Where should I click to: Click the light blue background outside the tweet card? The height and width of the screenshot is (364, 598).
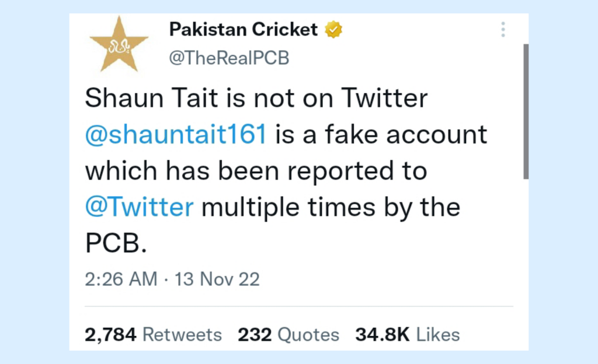pos(34,182)
